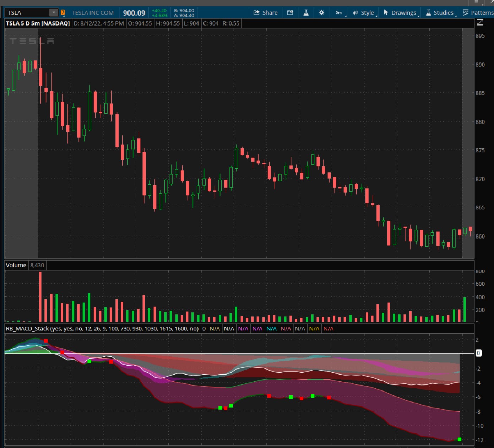Screen dimensions: 494x448
Task: Click the RB_MACD_Stack study label
Action: pos(102,329)
